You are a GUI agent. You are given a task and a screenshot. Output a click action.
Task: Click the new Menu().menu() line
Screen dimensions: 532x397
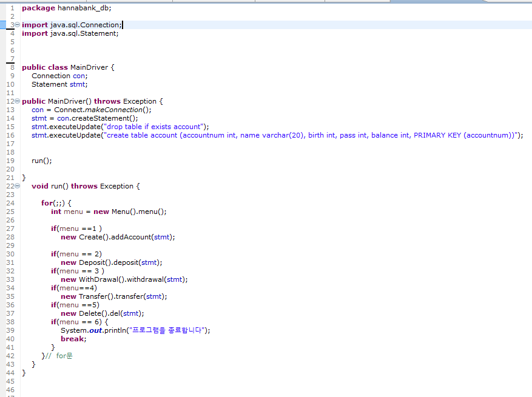109,212
